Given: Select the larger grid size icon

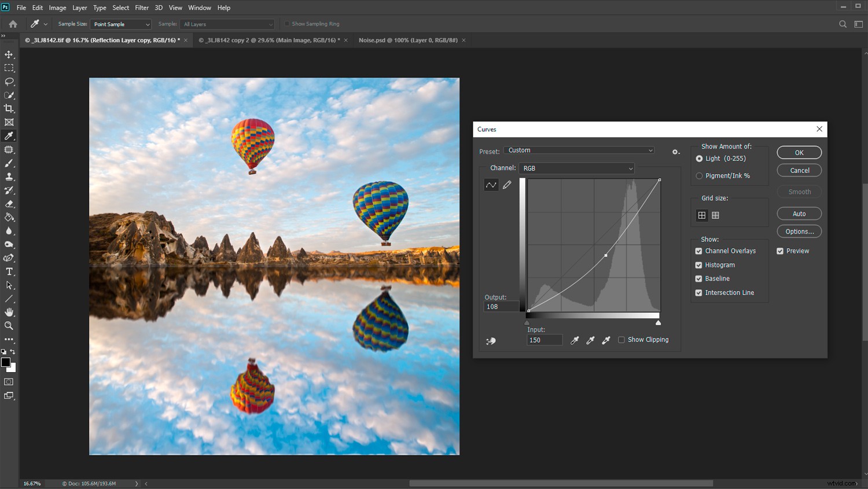Looking at the screenshot, I should tap(715, 215).
